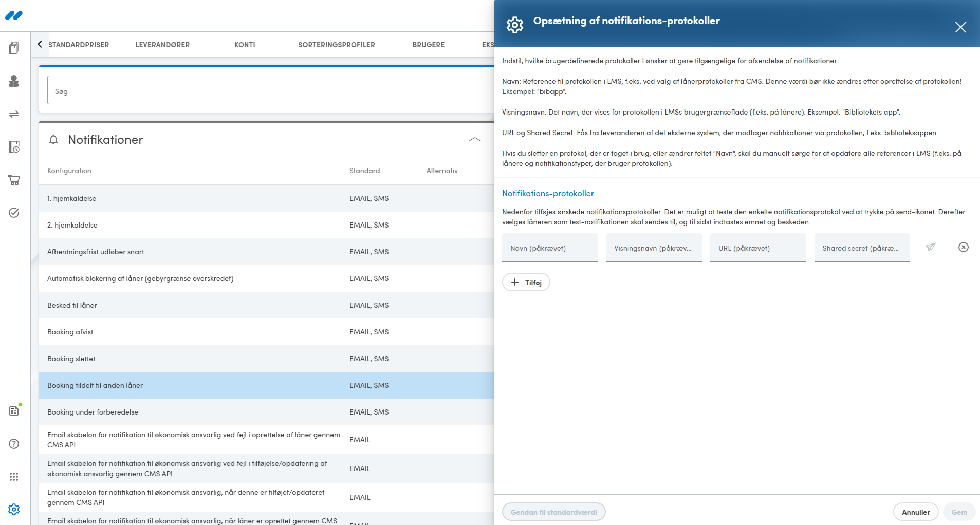The height and width of the screenshot is (525, 980).
Task: Click the Notifikations-protokoller heading
Action: pyautogui.click(x=548, y=193)
